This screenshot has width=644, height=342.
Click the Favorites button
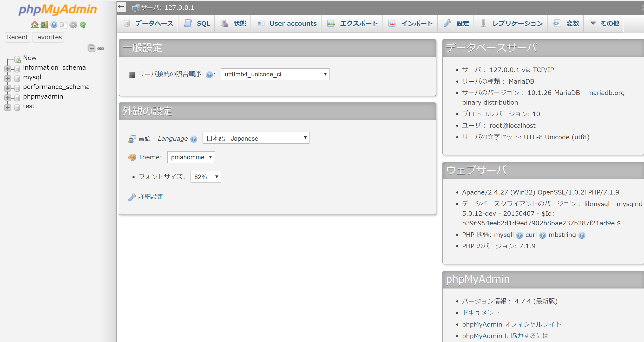point(48,37)
